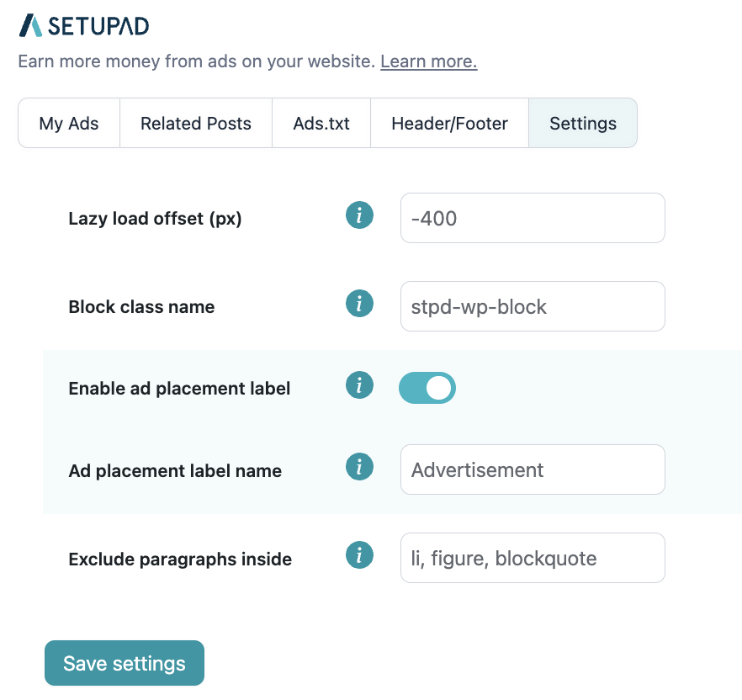Click the "Lazy load offset (px)" text label
This screenshot has width=742, height=700.
click(x=155, y=219)
